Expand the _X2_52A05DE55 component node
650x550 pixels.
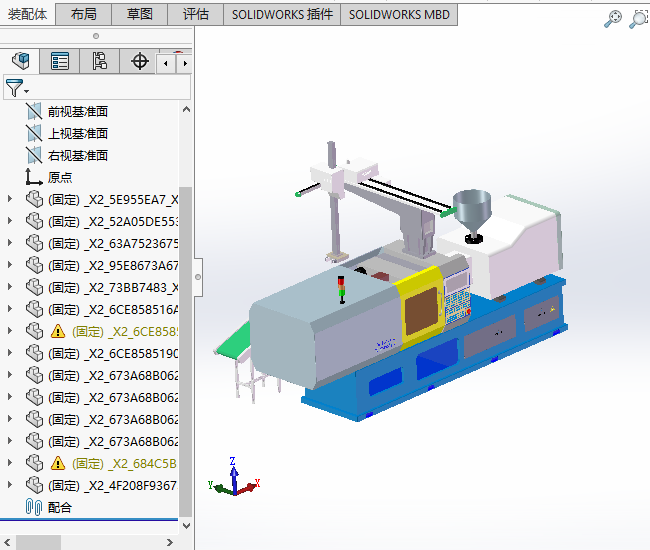point(10,221)
